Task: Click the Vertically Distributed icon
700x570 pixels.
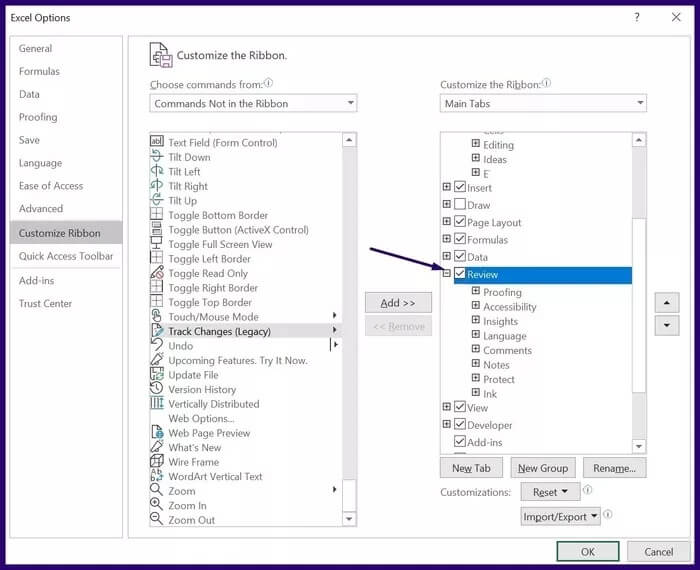Action: (157, 403)
